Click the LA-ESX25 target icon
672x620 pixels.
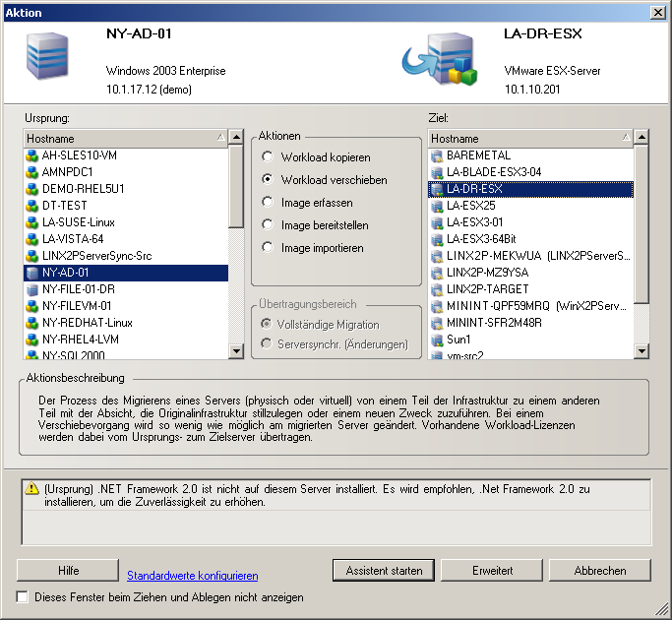(437, 206)
